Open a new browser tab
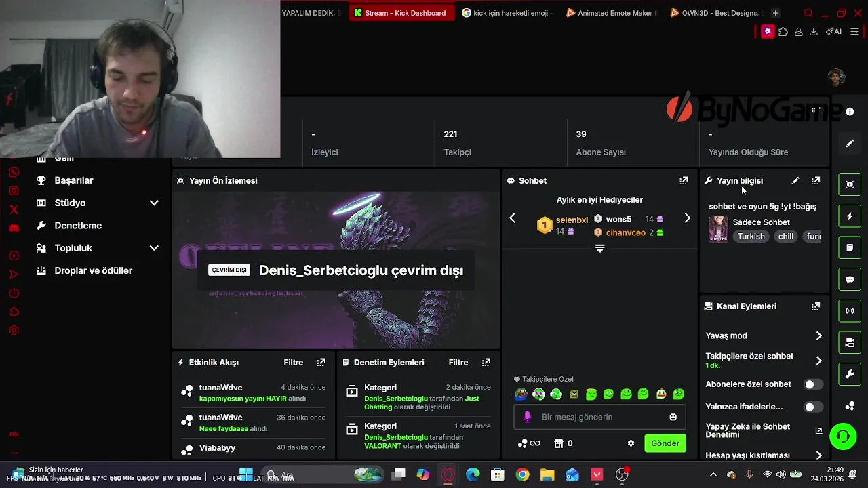This screenshot has height=488, width=868. tap(776, 13)
